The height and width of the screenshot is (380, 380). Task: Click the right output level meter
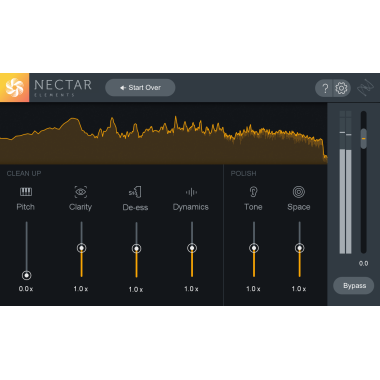click(349, 182)
